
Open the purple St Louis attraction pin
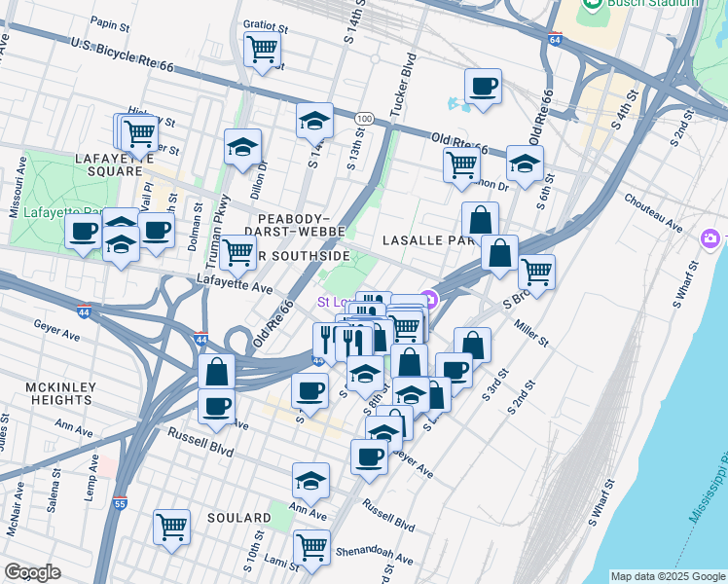click(x=431, y=300)
